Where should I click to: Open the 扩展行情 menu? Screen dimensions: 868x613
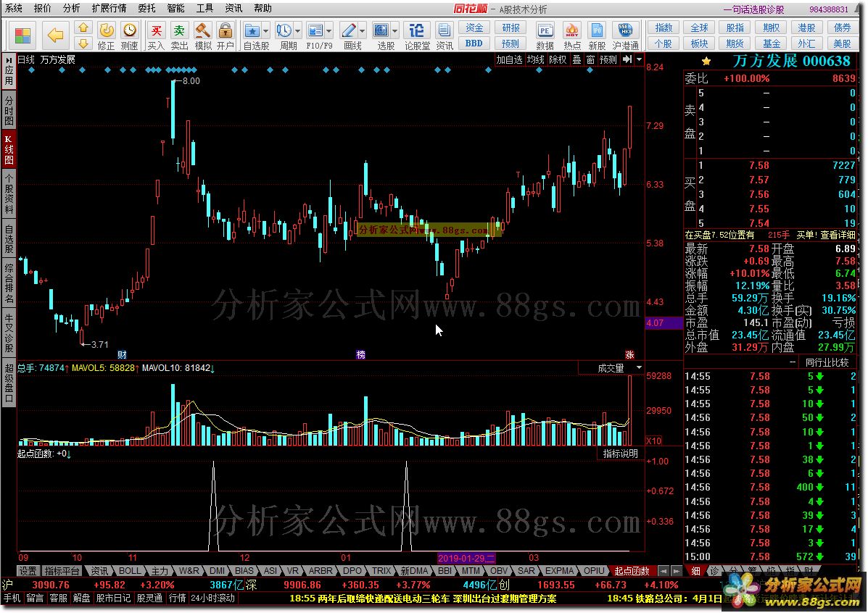(x=109, y=8)
